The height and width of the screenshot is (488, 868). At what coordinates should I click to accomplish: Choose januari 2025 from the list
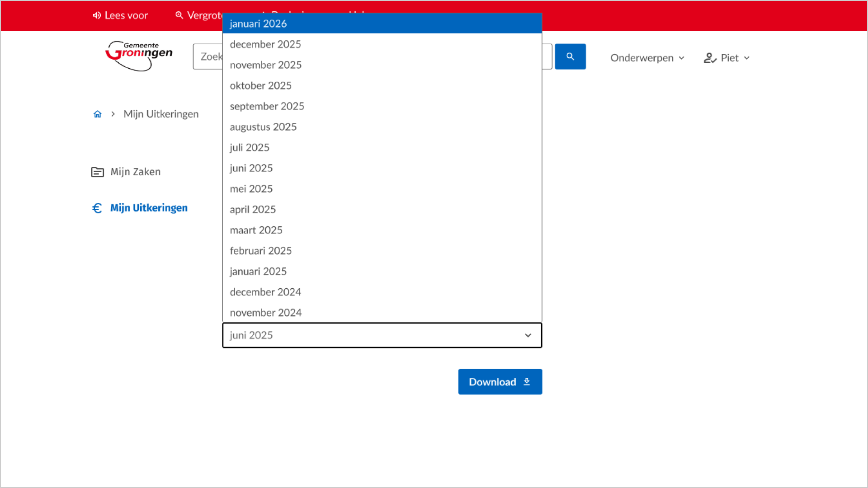pos(382,271)
